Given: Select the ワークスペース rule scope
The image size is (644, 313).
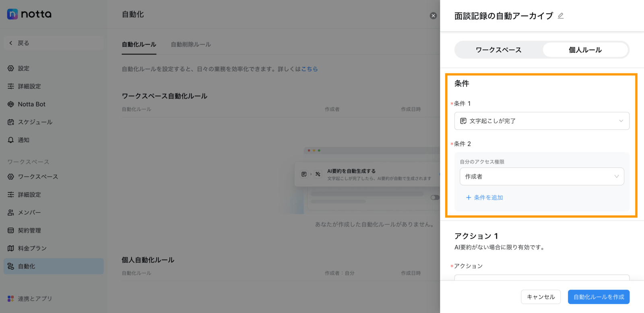Looking at the screenshot, I should click(499, 50).
